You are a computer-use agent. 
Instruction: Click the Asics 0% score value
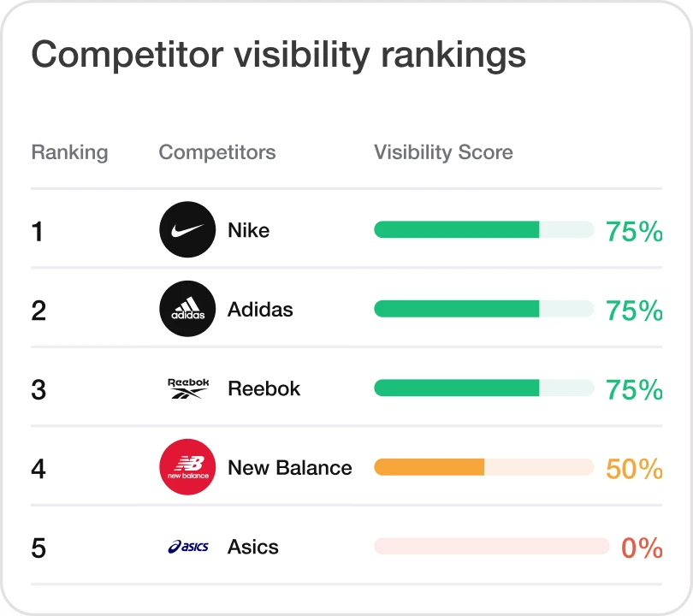tap(642, 548)
